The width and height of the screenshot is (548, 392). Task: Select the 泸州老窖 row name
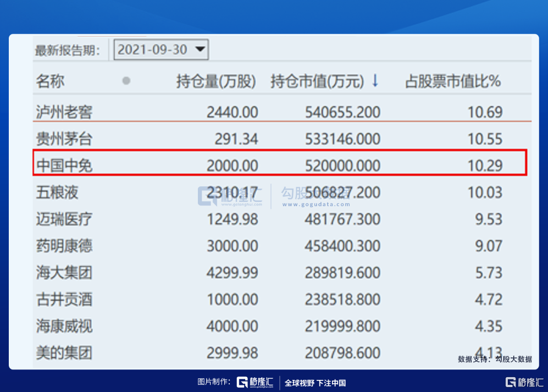[64, 112]
